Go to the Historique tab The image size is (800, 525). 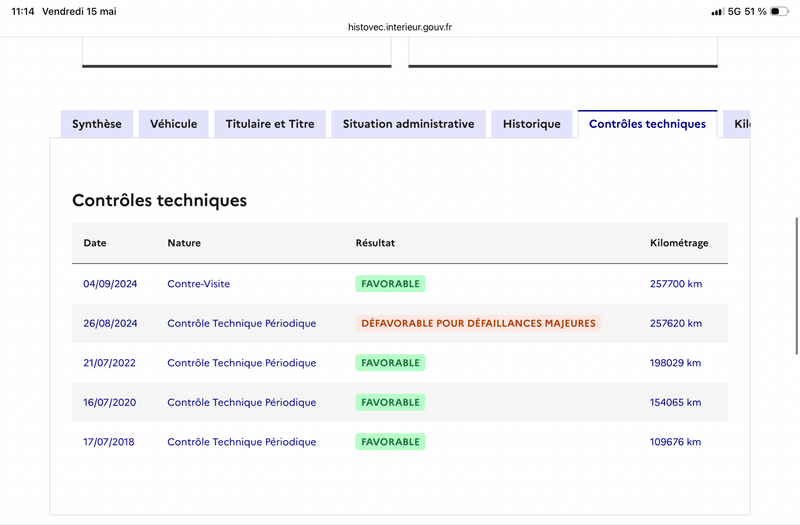tap(532, 124)
